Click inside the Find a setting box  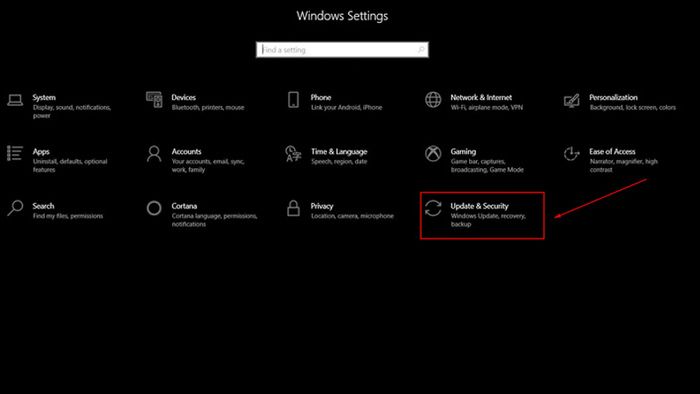pyautogui.click(x=342, y=50)
